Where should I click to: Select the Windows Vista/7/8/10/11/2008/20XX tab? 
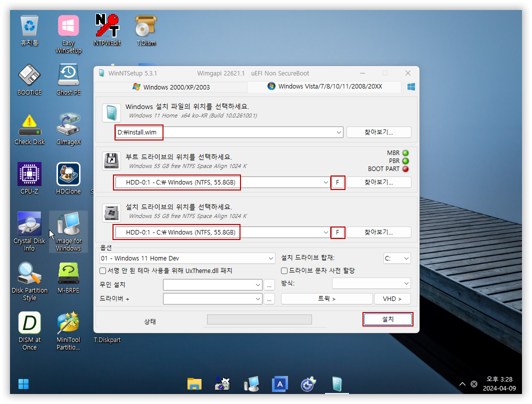click(324, 86)
